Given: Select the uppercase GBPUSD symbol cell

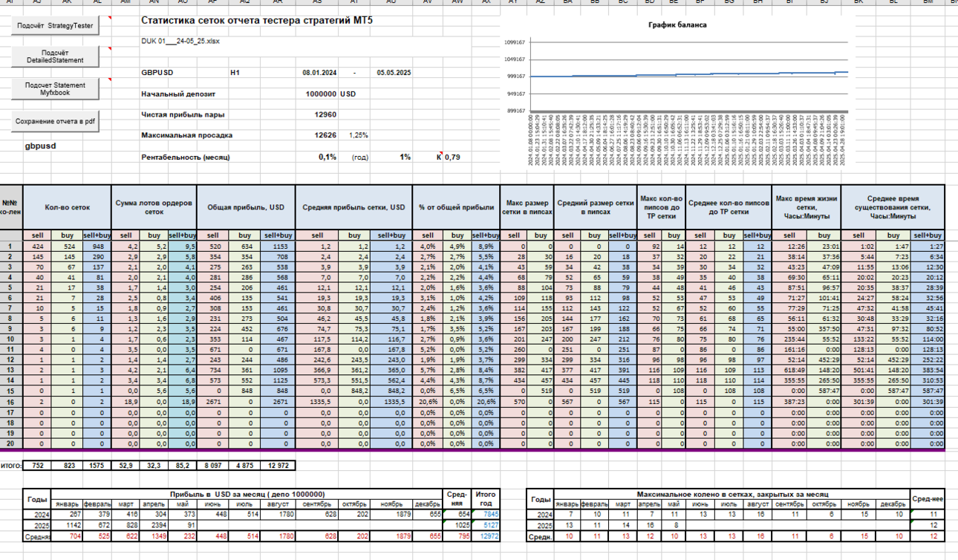Looking at the screenshot, I should pos(157,73).
